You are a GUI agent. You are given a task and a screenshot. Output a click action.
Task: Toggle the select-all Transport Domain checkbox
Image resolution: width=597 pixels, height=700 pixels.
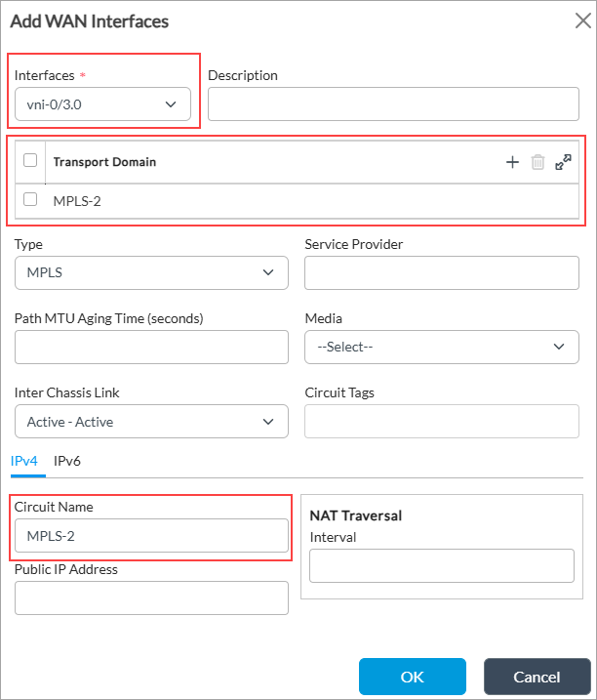click(x=30, y=161)
